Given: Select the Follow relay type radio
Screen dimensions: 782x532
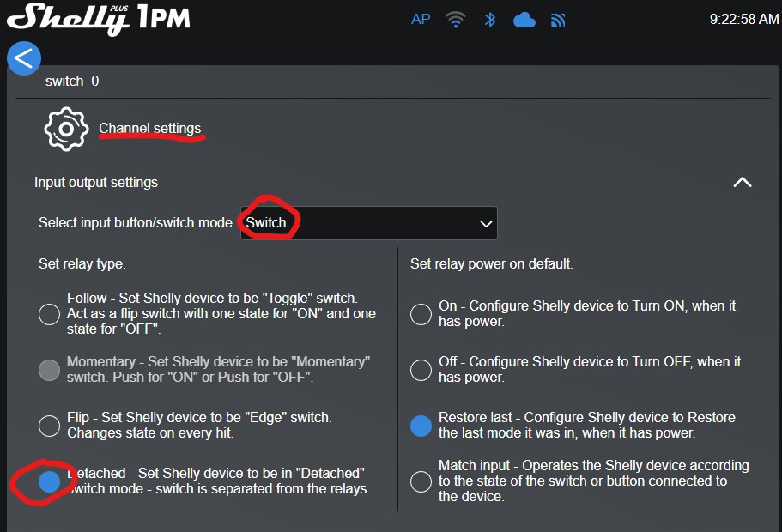Looking at the screenshot, I should [50, 314].
